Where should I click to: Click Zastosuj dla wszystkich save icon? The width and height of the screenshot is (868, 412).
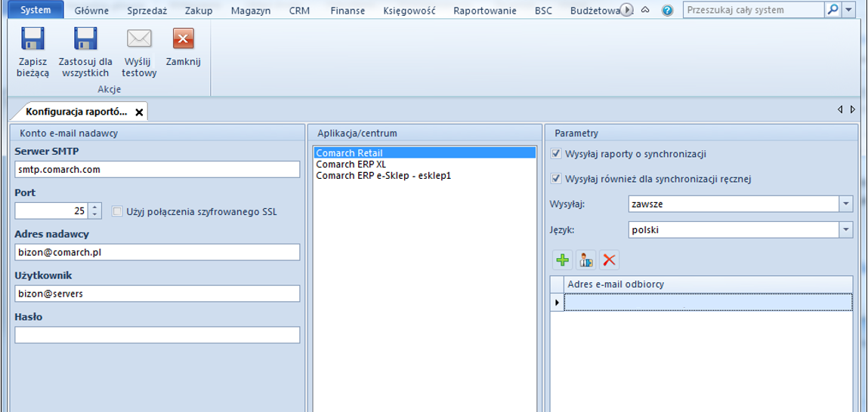[x=85, y=39]
